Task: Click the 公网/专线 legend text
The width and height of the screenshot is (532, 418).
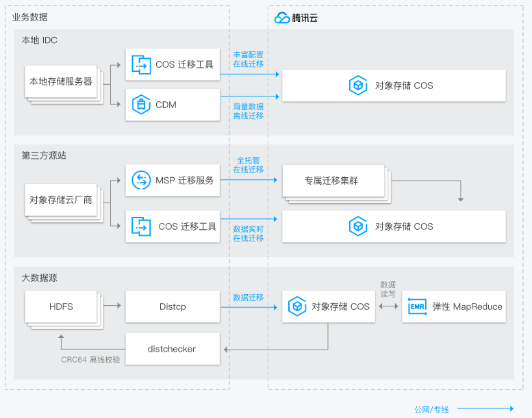Action: 431,410
